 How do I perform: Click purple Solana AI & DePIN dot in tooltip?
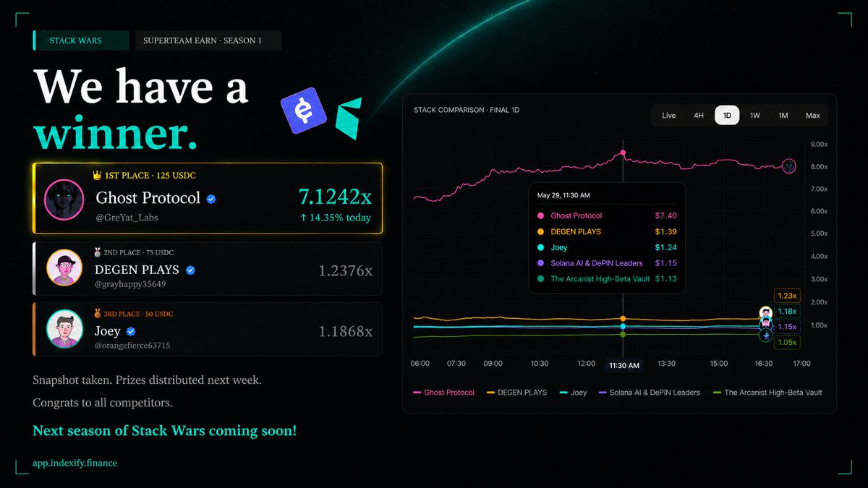point(540,263)
